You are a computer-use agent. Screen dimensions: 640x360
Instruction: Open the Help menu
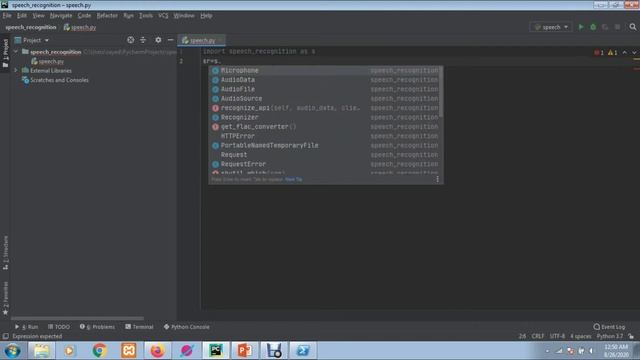206,16
